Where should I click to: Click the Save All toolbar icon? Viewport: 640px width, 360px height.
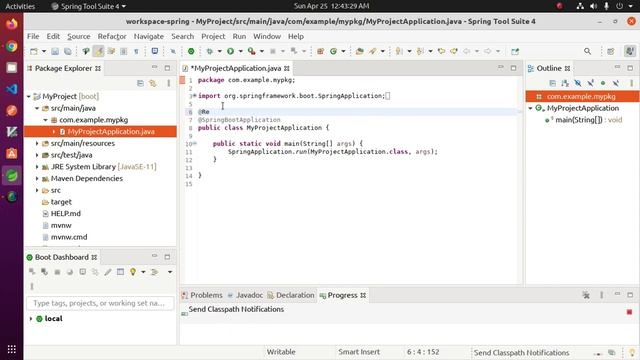click(67, 51)
